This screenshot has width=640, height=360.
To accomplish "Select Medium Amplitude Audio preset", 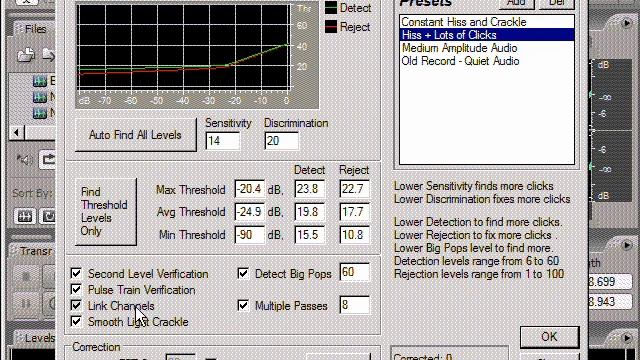I will click(487, 48).
